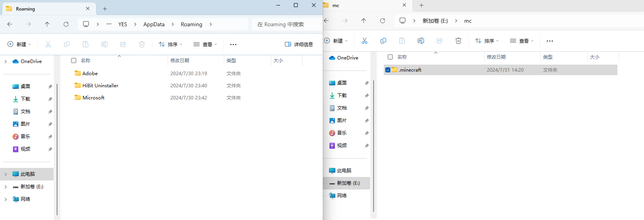The width and height of the screenshot is (644, 220).
Task: Go forward in the mc window
Action: [345, 21]
